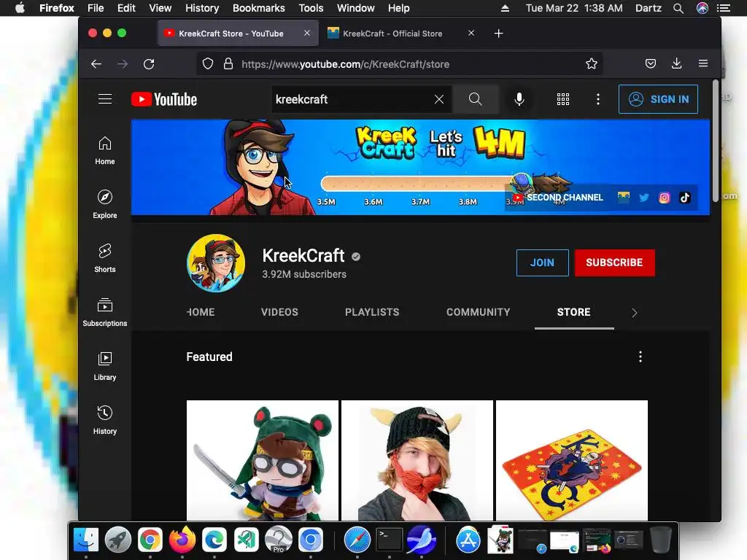Open tracking protection shield icon

pyautogui.click(x=208, y=64)
